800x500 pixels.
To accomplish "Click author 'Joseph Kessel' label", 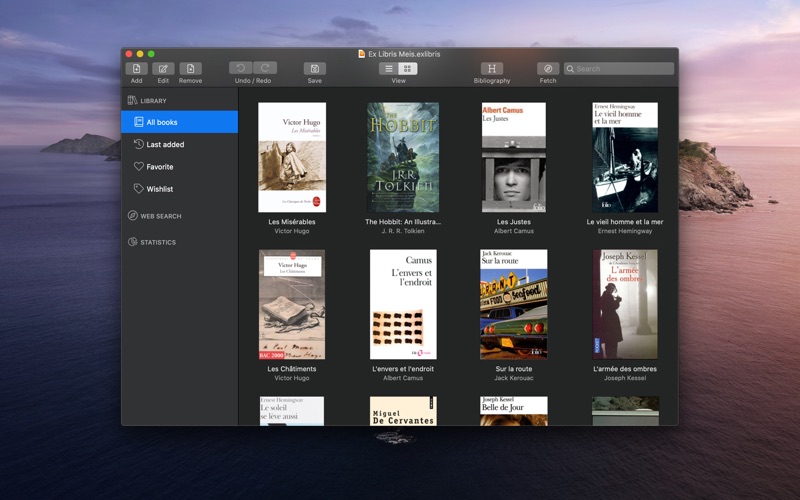I will point(625,378).
